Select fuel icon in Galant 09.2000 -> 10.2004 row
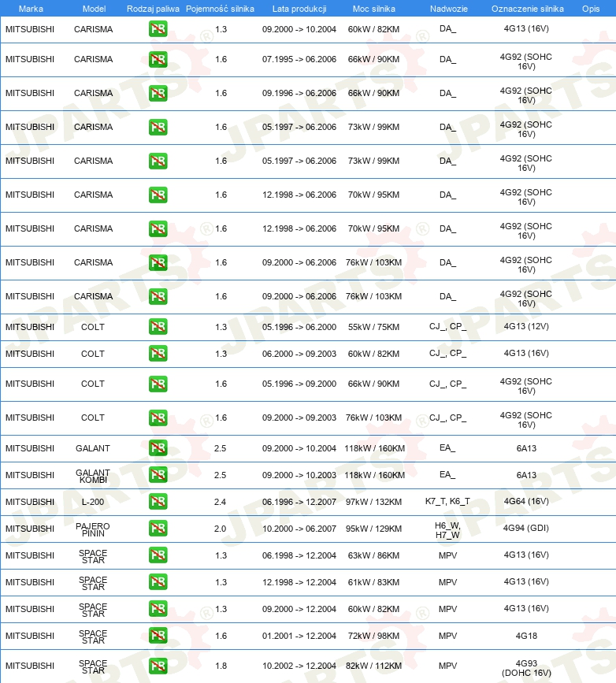This screenshot has height=683, width=616. [158, 448]
